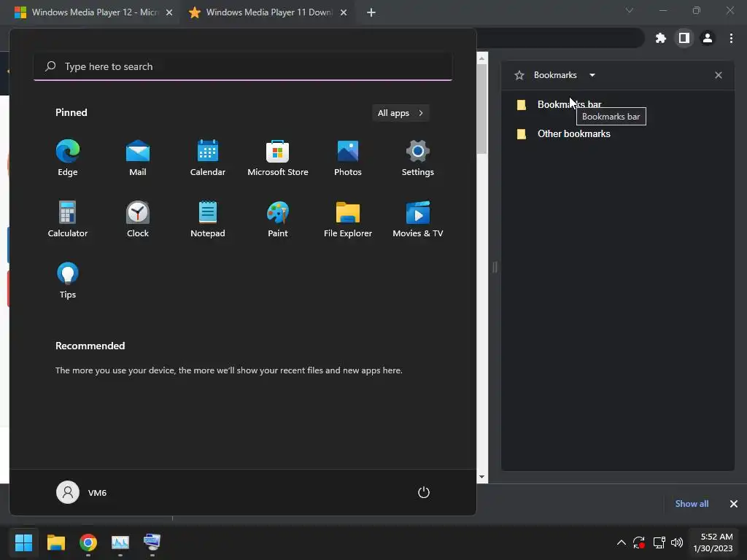Close the downloads bar

point(734,504)
